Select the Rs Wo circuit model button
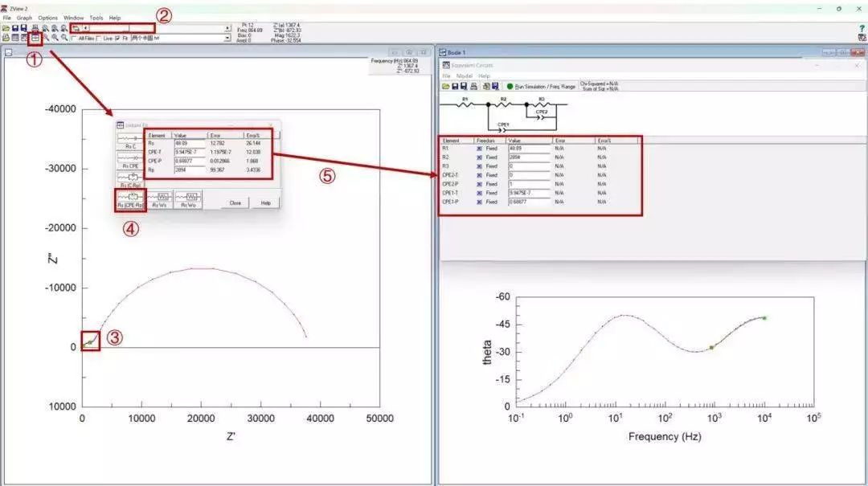The image size is (868, 486). [188, 200]
